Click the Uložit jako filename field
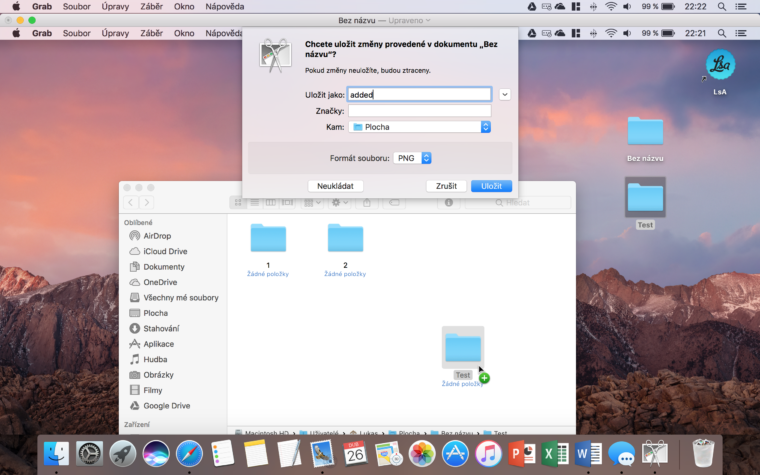 420,95
